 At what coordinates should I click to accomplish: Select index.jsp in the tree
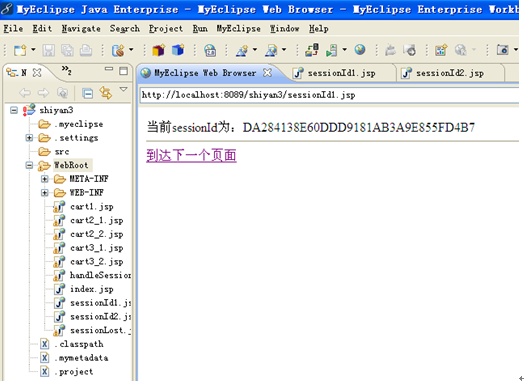(x=92, y=289)
